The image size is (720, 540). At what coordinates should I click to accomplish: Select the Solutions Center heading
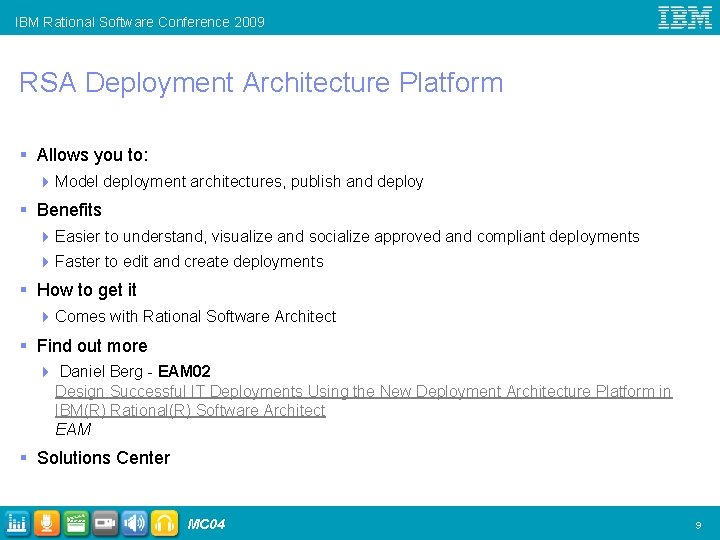point(103,458)
